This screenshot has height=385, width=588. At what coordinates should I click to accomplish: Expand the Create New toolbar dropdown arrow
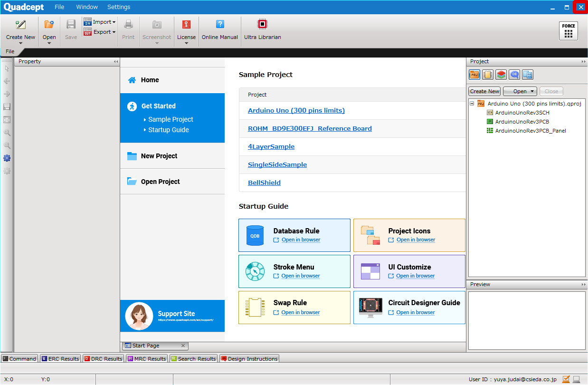(x=20, y=43)
